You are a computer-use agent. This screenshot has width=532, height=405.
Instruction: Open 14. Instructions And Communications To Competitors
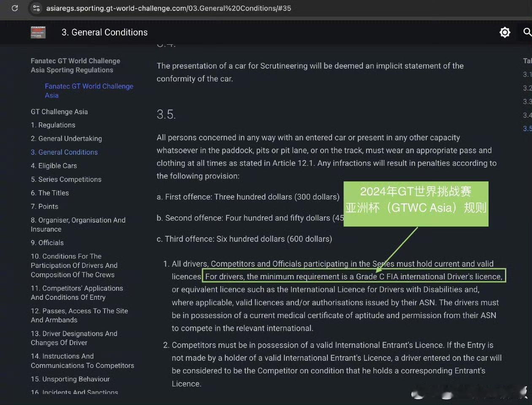coord(82,361)
